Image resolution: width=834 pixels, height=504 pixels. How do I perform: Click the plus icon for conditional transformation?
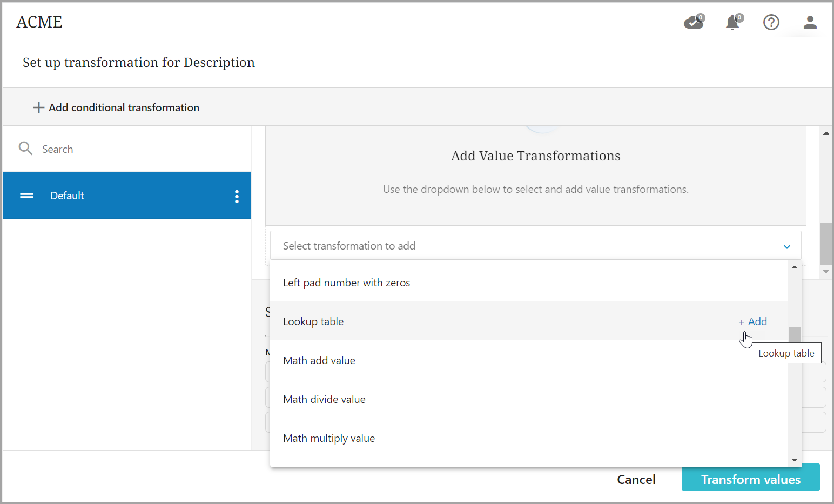(x=39, y=107)
